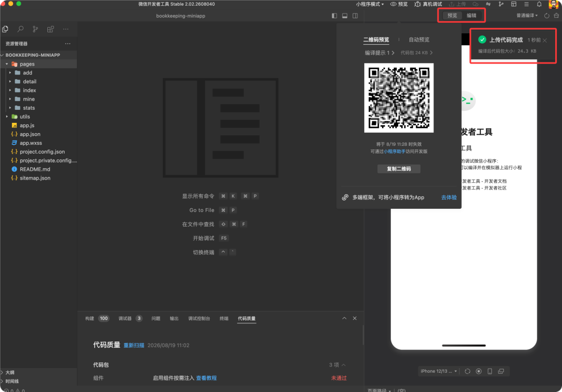Open the Explorer files icon in sidebar
Screen dimensions: 562x392
point(5,29)
